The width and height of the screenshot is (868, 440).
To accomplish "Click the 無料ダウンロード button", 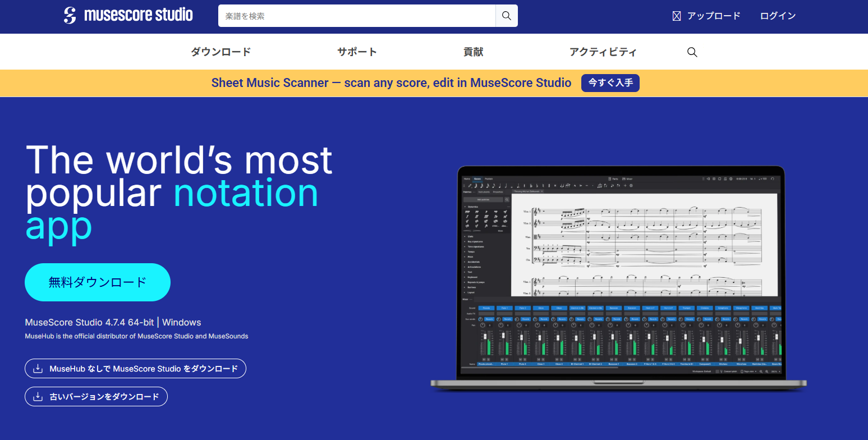I will pos(98,282).
